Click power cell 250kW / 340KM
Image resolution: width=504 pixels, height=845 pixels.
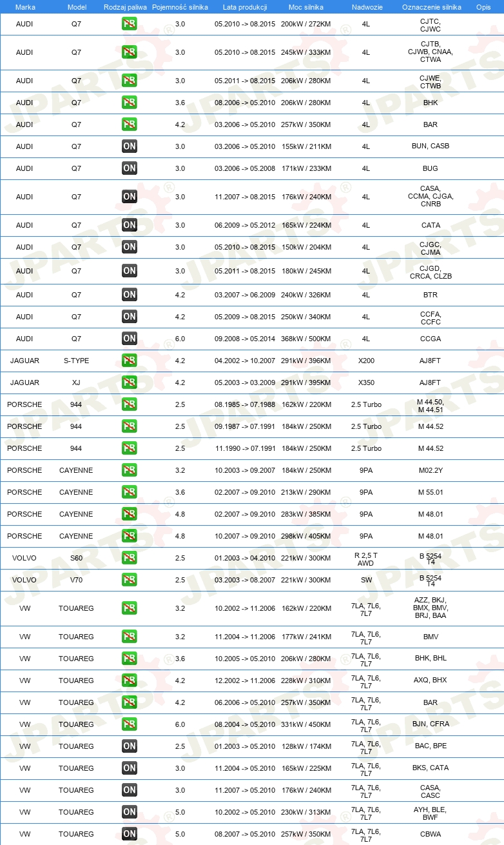click(x=306, y=317)
